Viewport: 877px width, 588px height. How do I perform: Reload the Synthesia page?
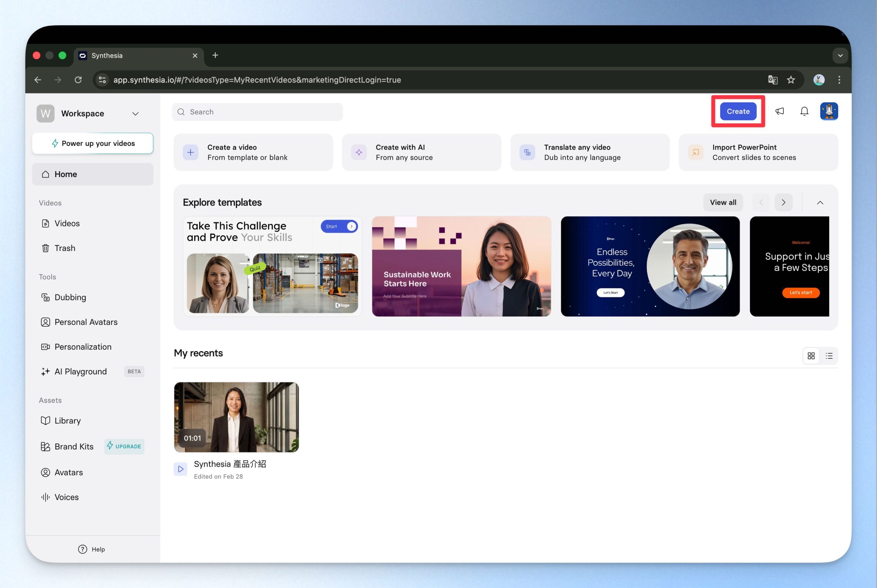(x=78, y=80)
